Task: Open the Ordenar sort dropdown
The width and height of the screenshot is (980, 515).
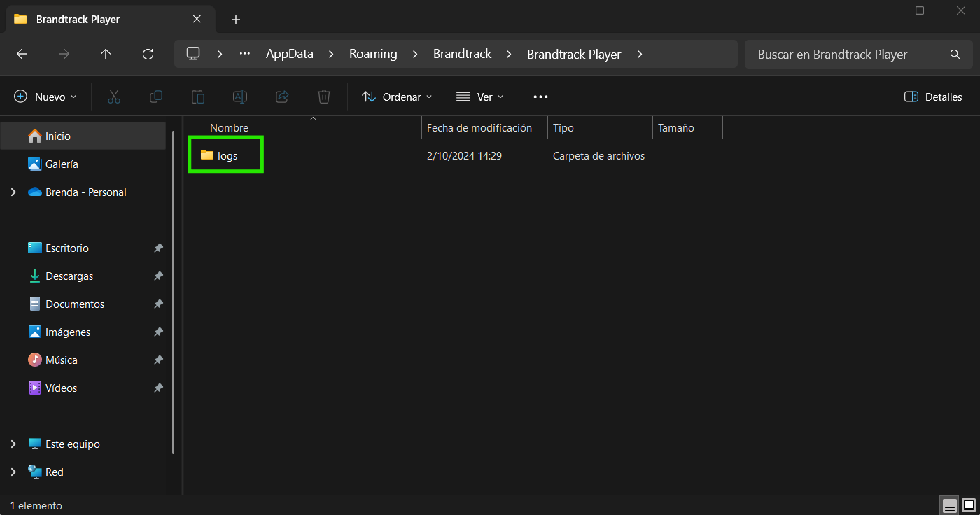Action: tap(397, 97)
